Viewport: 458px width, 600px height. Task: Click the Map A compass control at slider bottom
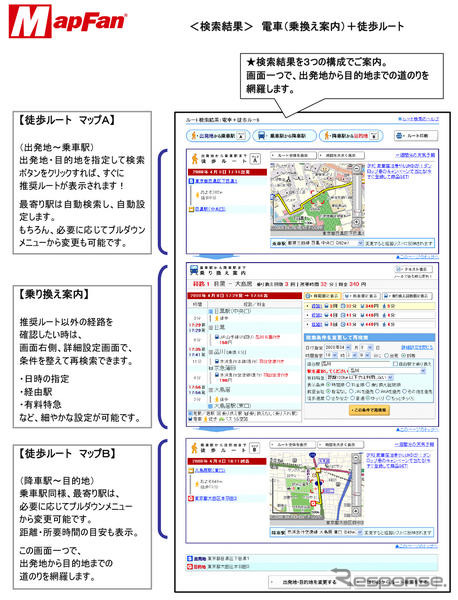[357, 222]
